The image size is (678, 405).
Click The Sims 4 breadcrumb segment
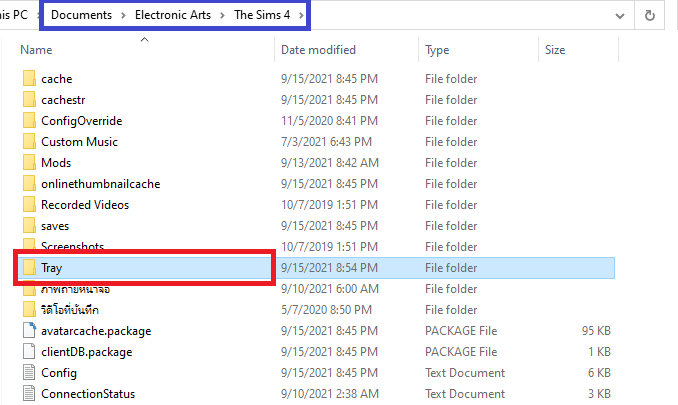(x=262, y=15)
